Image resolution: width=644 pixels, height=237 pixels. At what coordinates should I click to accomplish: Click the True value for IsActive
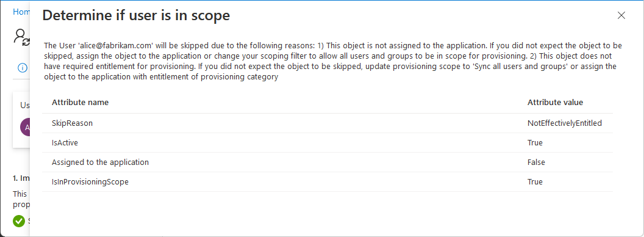click(x=535, y=143)
